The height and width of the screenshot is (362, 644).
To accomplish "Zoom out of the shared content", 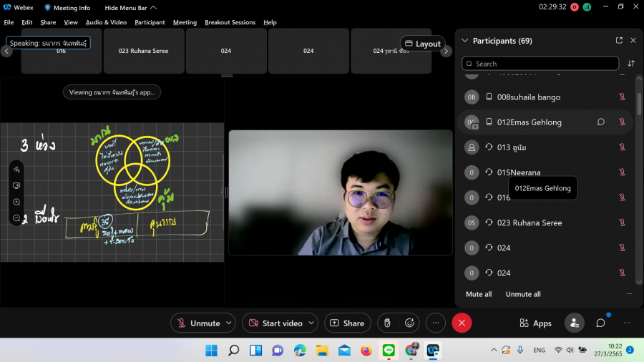I will click(16, 217).
